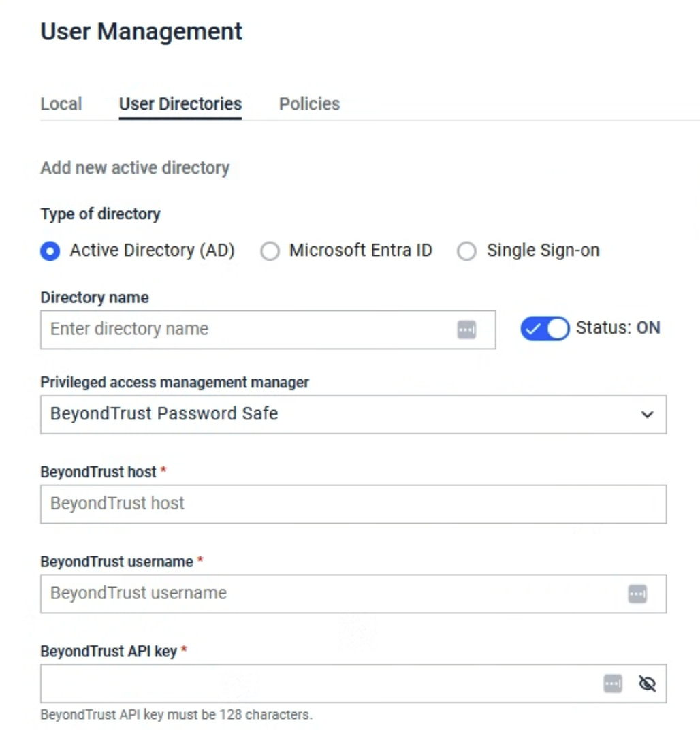700x738 pixels.
Task: Turn off the Status toggle switch
Action: pyautogui.click(x=545, y=328)
